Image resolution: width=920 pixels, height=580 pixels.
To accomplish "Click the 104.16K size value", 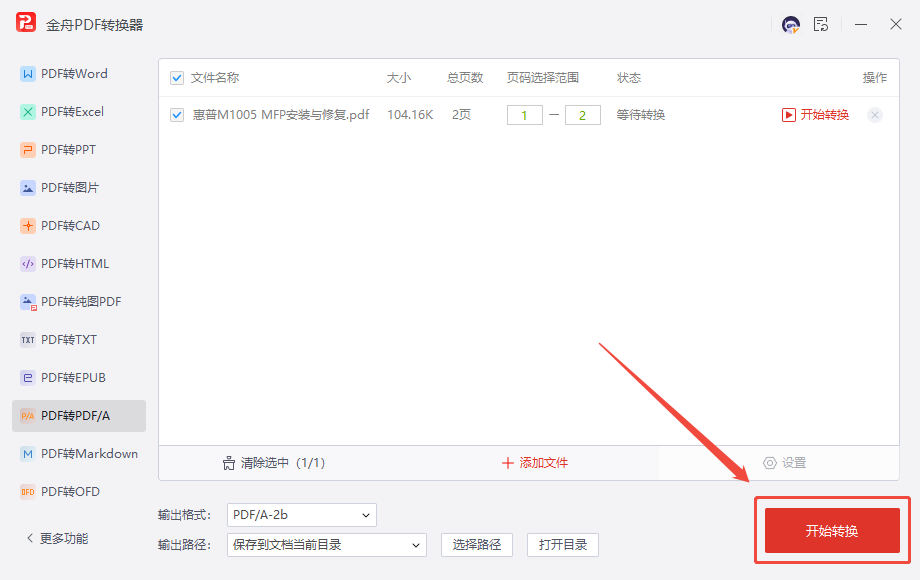I will (410, 115).
